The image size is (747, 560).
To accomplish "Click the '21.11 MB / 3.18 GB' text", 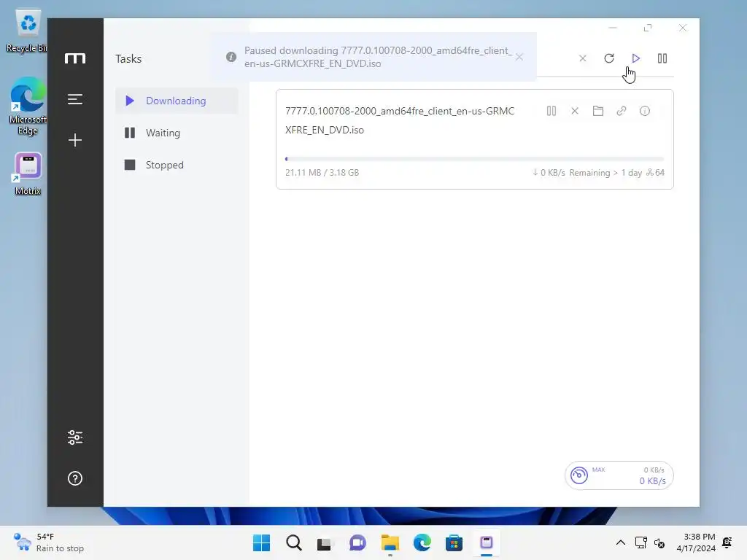I will coord(322,172).
